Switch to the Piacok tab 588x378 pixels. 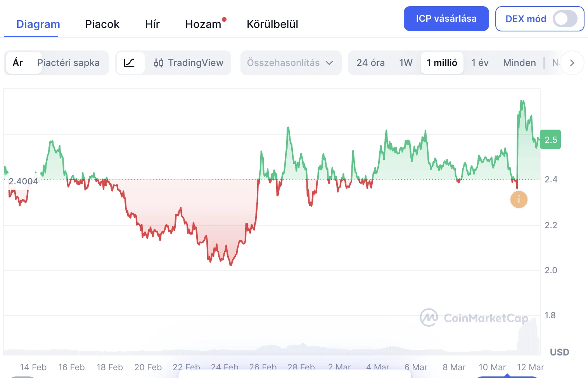point(102,24)
